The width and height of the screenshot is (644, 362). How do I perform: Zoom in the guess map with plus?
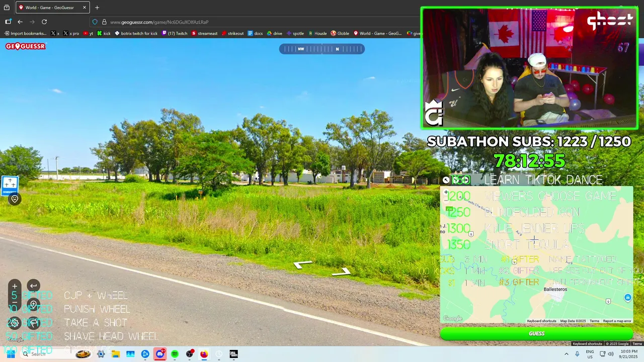coord(446,192)
